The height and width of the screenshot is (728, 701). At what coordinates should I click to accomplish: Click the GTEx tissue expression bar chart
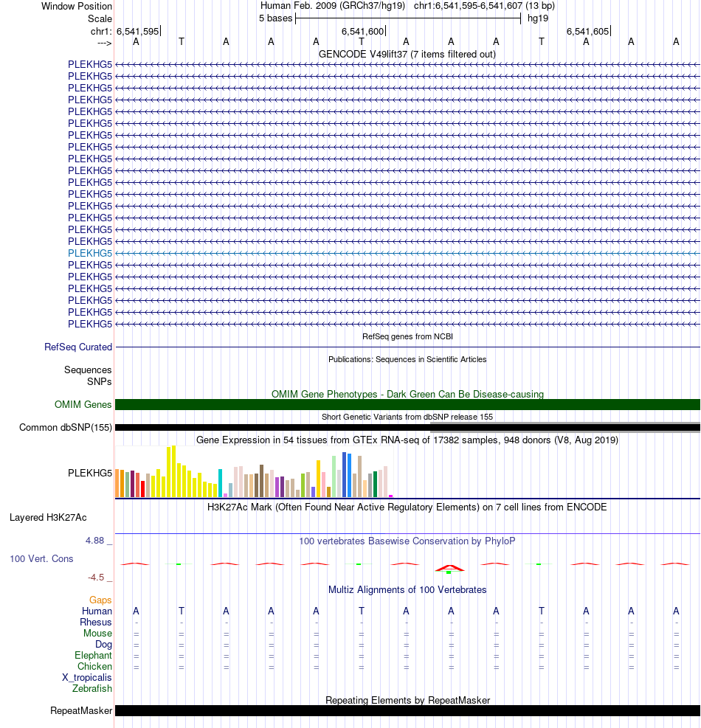(254, 472)
